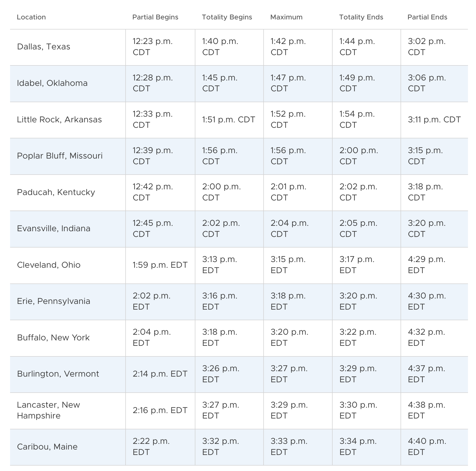
Task: Click the Dallas, Texas location cell
Action: (68, 47)
